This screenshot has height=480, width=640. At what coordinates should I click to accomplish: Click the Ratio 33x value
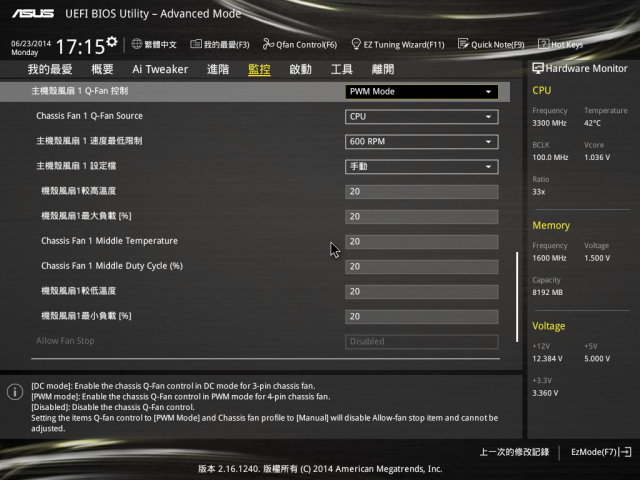pyautogui.click(x=538, y=191)
